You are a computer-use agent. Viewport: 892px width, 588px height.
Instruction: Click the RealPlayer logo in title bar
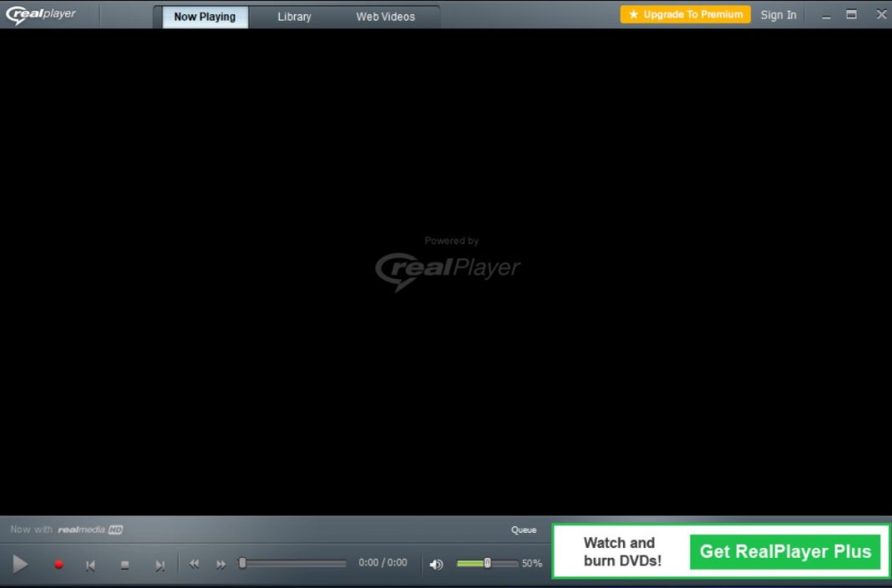pyautogui.click(x=41, y=14)
